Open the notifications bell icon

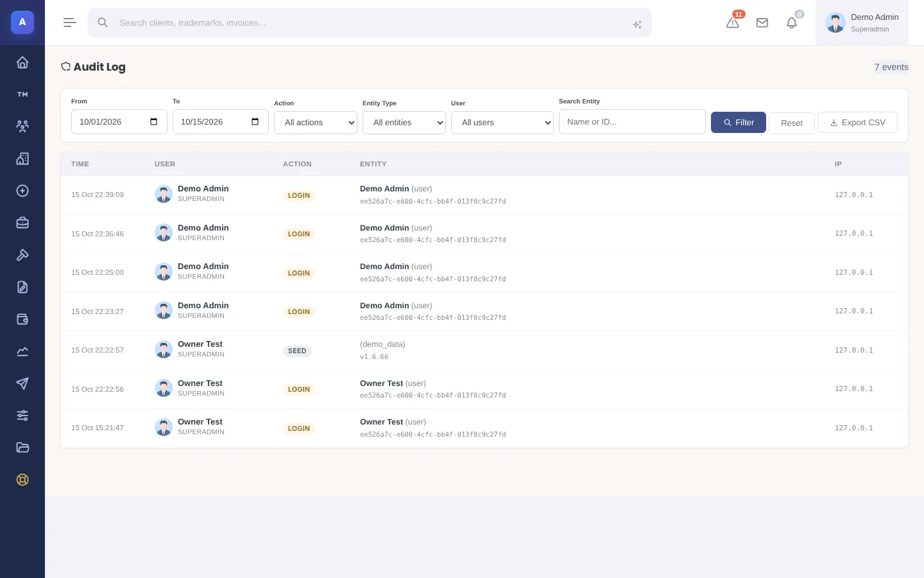tap(792, 22)
